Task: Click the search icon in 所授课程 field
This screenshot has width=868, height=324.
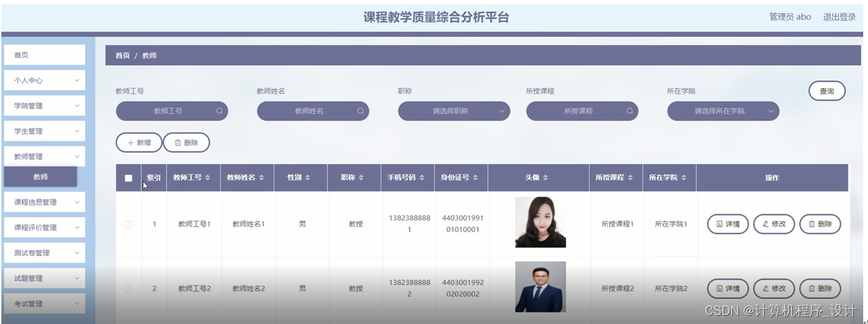Action: pyautogui.click(x=629, y=111)
